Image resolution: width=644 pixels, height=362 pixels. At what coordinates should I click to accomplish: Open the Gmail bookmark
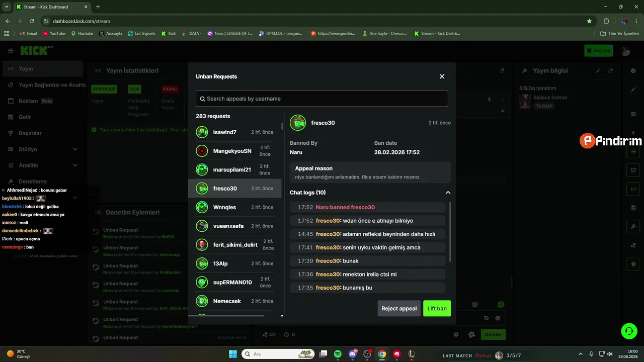[28, 34]
